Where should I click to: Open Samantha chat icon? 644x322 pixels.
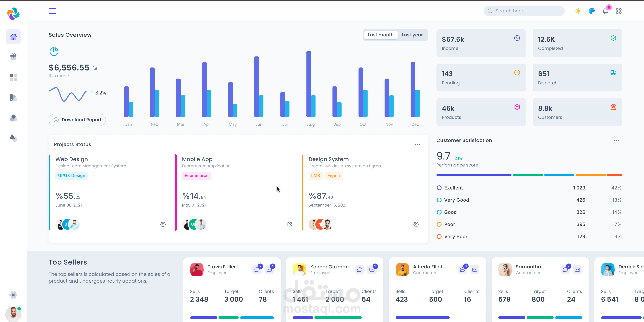[x=565, y=270]
